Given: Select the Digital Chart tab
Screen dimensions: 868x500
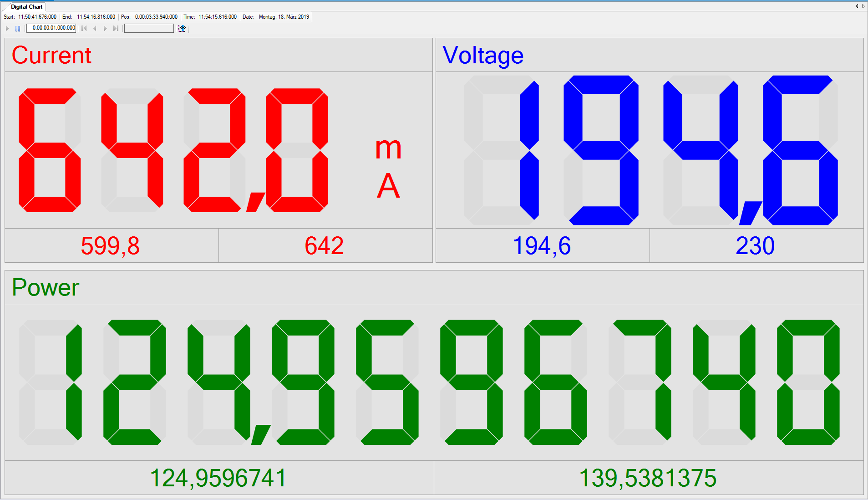Looking at the screenshot, I should click(x=26, y=7).
